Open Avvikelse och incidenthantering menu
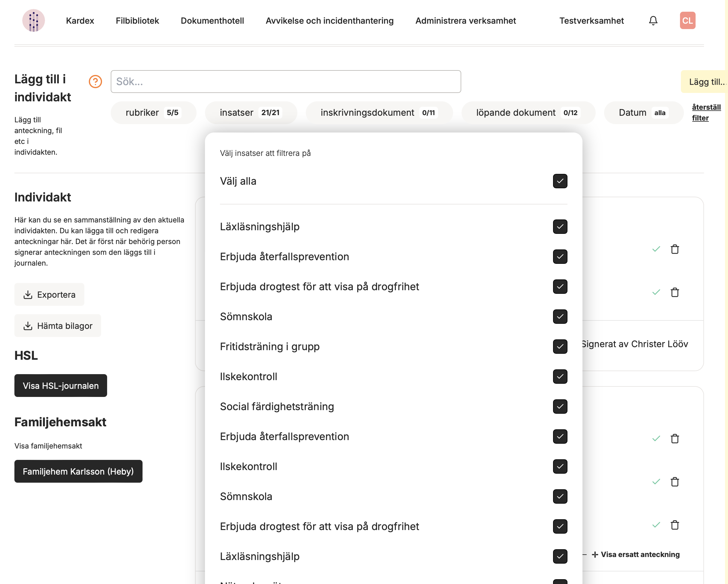Viewport: 728px width, 584px height. point(329,21)
